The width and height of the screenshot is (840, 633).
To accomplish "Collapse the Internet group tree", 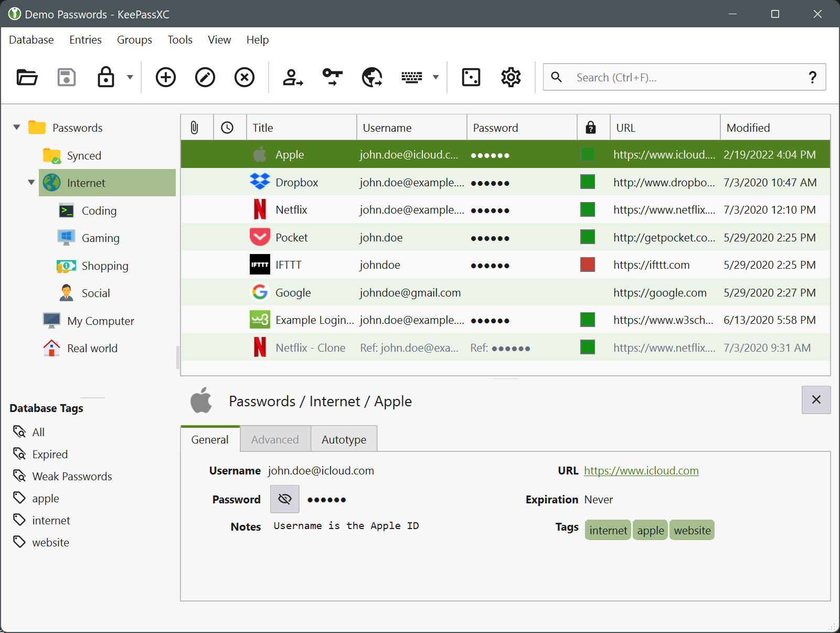I will click(31, 183).
